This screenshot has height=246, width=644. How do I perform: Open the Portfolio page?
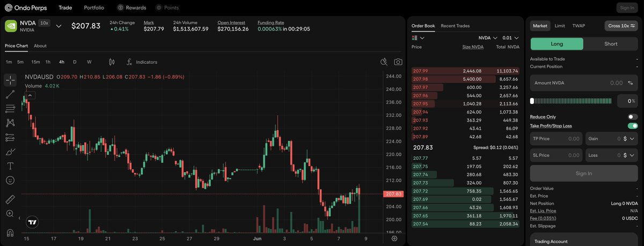point(94,8)
